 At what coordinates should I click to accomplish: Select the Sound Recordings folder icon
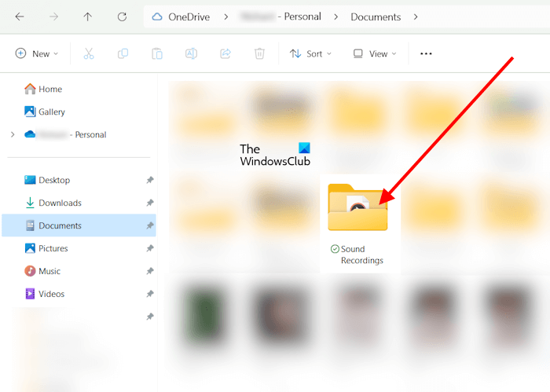click(x=357, y=207)
